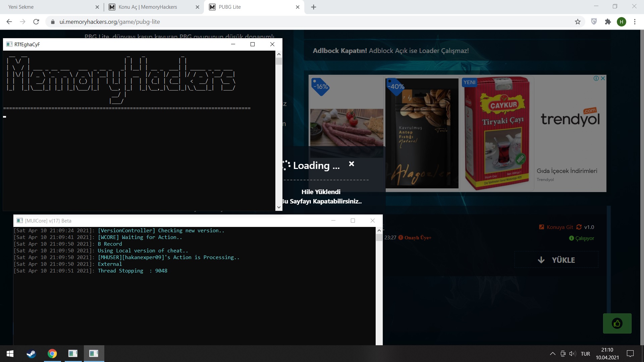Click the Onaylı Üye+ badge
644x362 pixels.
(415, 238)
